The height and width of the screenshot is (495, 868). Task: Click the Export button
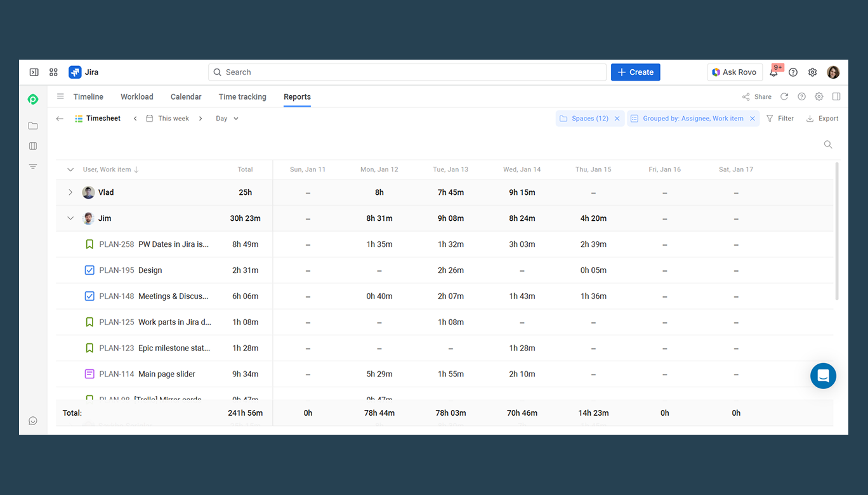pyautogui.click(x=822, y=119)
